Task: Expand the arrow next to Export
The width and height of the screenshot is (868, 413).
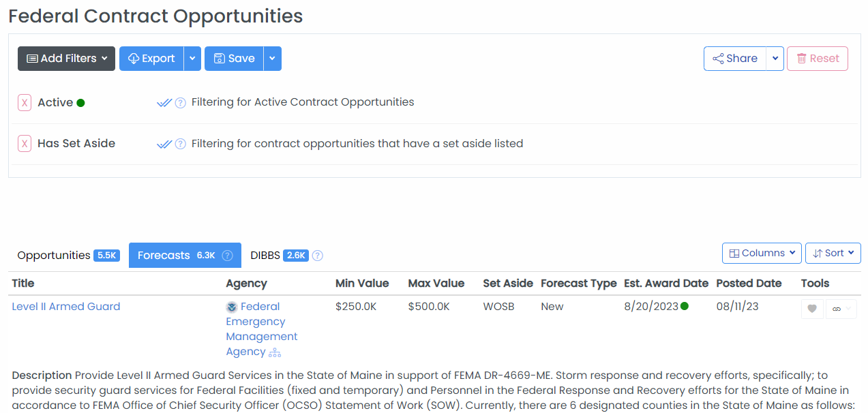Action: pos(192,59)
